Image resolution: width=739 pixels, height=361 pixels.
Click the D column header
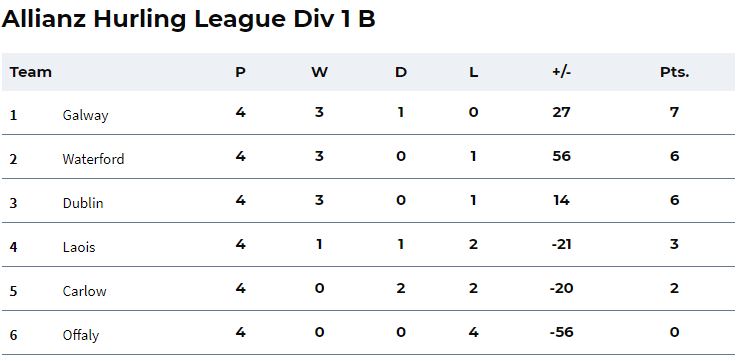(401, 72)
